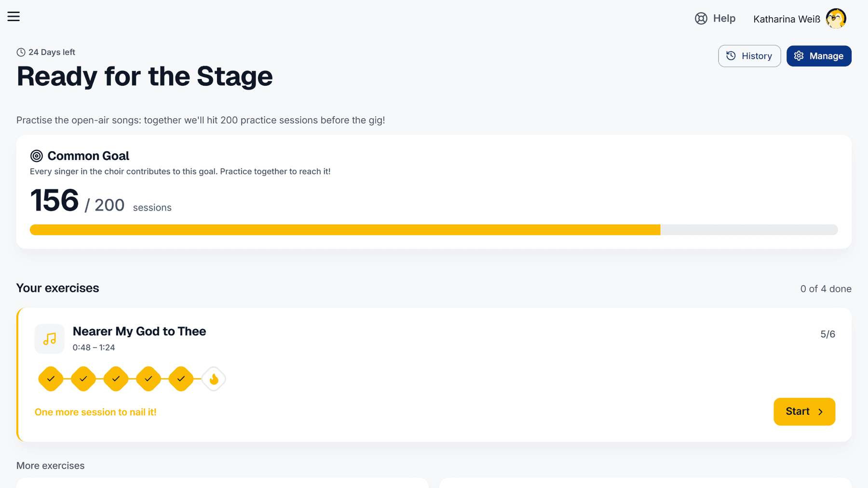Click the clock icon beside Days left

21,52
